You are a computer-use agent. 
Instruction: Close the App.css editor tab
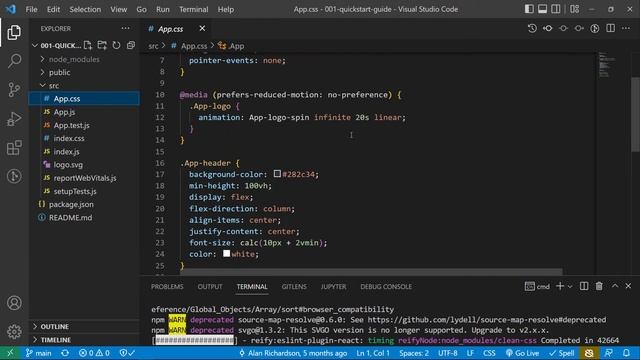(x=202, y=28)
